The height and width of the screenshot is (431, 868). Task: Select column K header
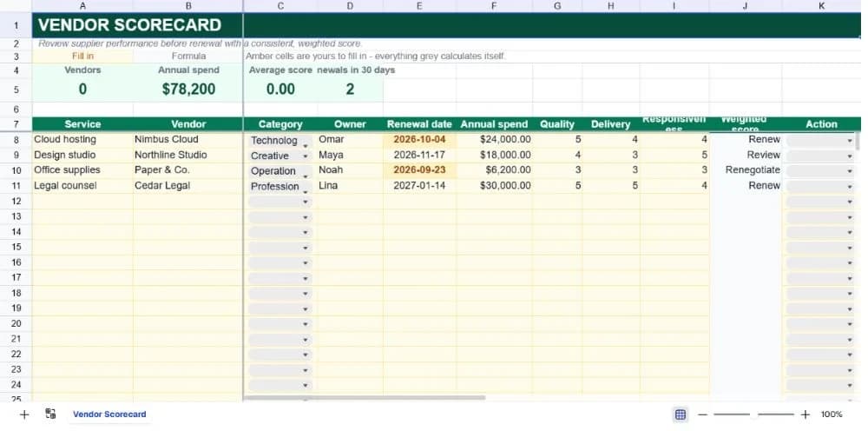821,6
